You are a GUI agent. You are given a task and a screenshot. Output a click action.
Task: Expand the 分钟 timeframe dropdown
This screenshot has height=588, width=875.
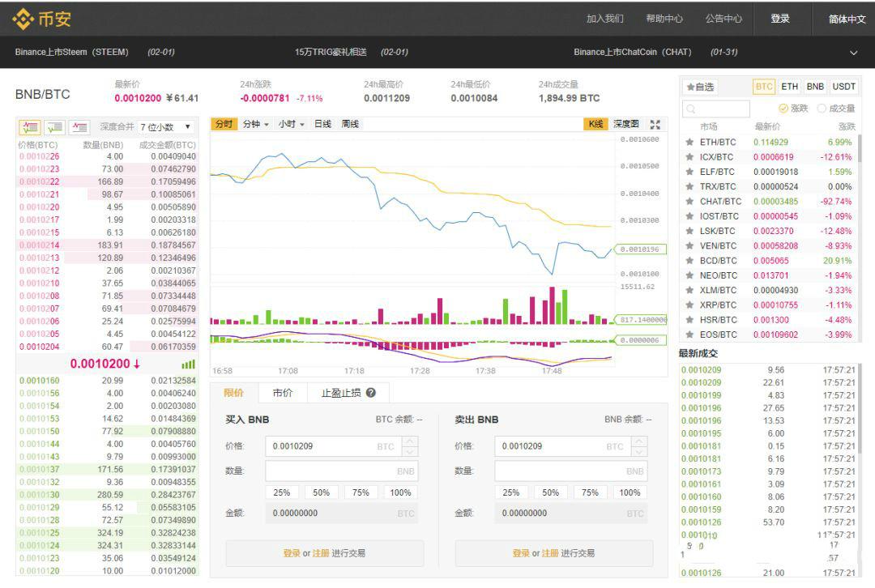(258, 124)
